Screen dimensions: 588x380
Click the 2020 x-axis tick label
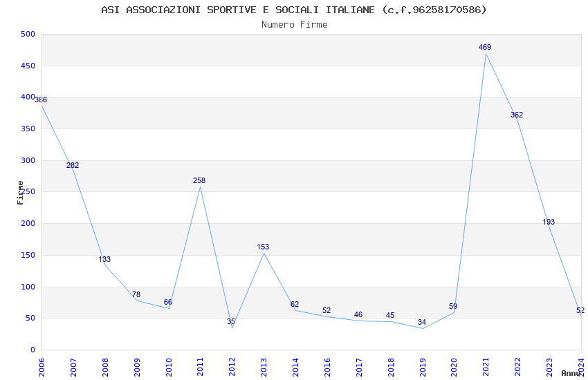pos(454,367)
